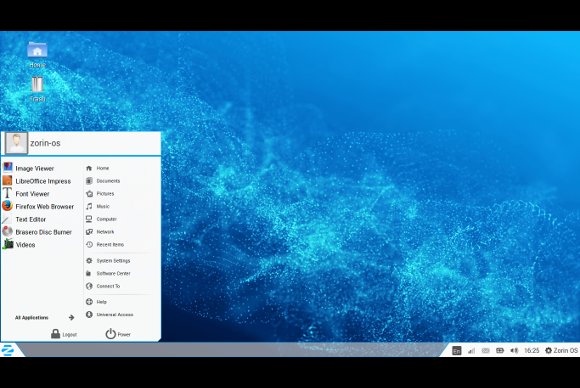Open the En keyboard layout indicator

pos(457,351)
